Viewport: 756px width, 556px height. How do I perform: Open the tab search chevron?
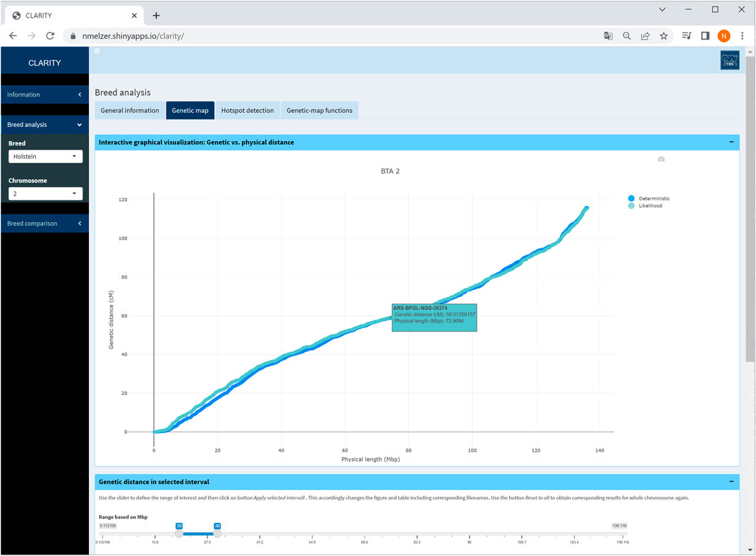(662, 9)
